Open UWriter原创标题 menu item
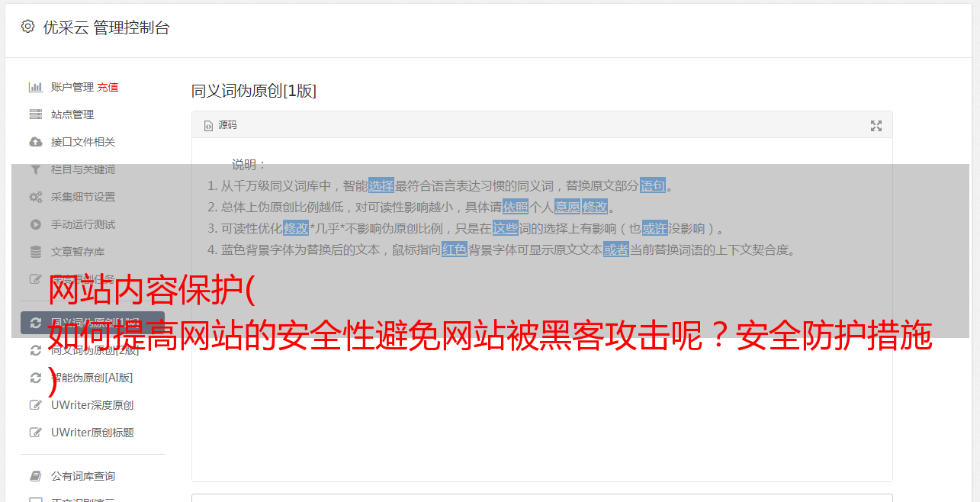The image size is (980, 502). point(92,433)
